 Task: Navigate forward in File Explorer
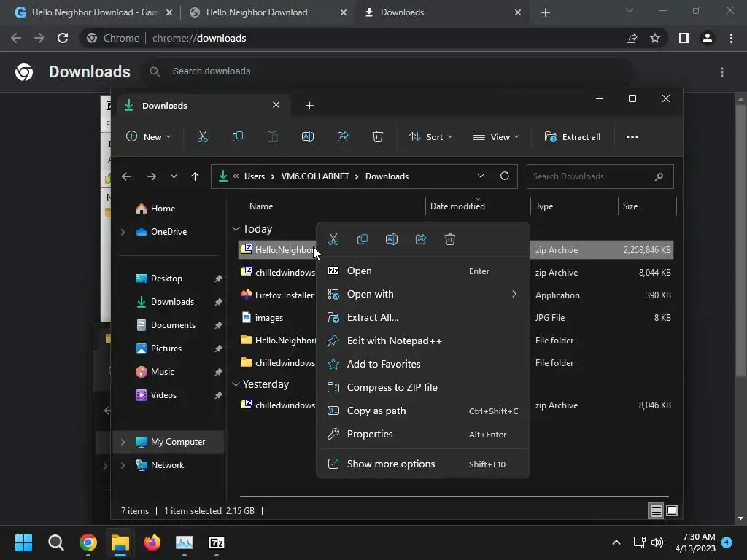coord(152,176)
